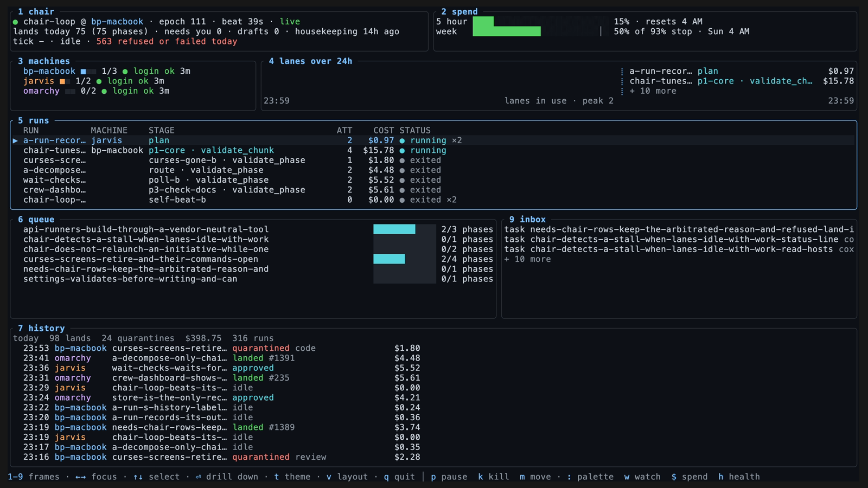The image size is (868, 488).
Task: Click the COST column header in runs
Action: tap(384, 131)
